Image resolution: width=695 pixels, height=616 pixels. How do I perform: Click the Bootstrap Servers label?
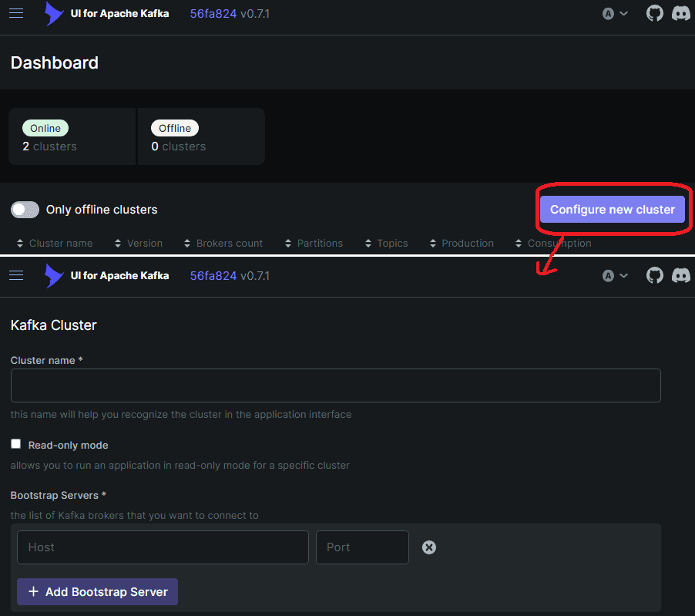pos(58,496)
